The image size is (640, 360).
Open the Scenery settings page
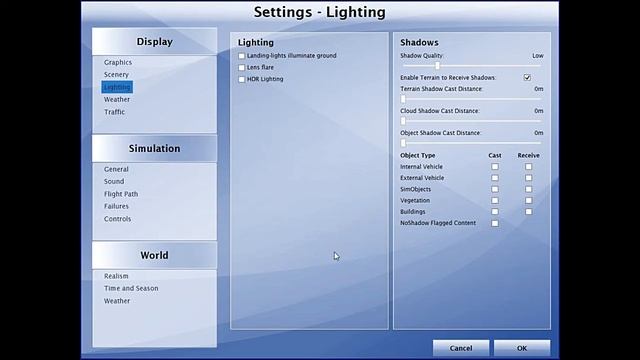116,75
